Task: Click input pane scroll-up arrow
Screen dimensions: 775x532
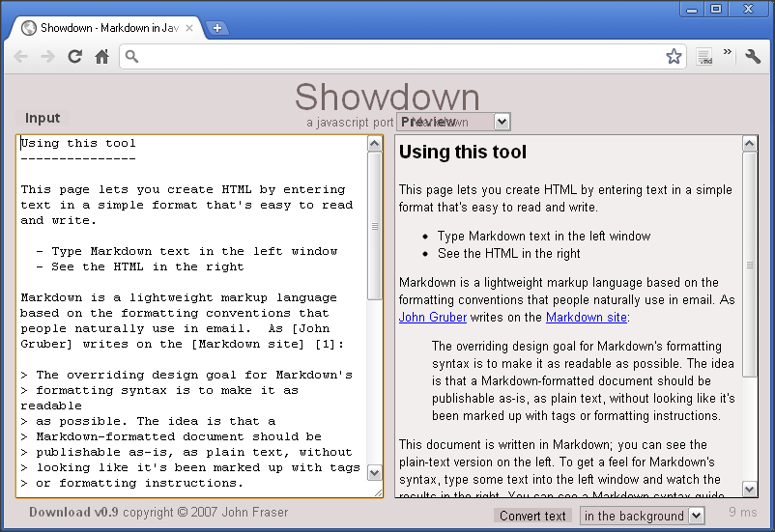Action: coord(375,144)
